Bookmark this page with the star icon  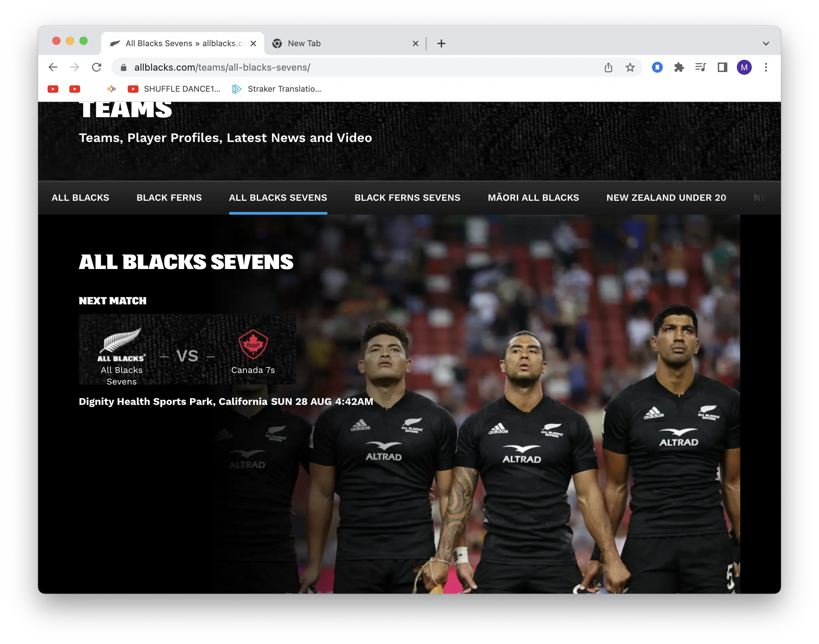[x=630, y=68]
